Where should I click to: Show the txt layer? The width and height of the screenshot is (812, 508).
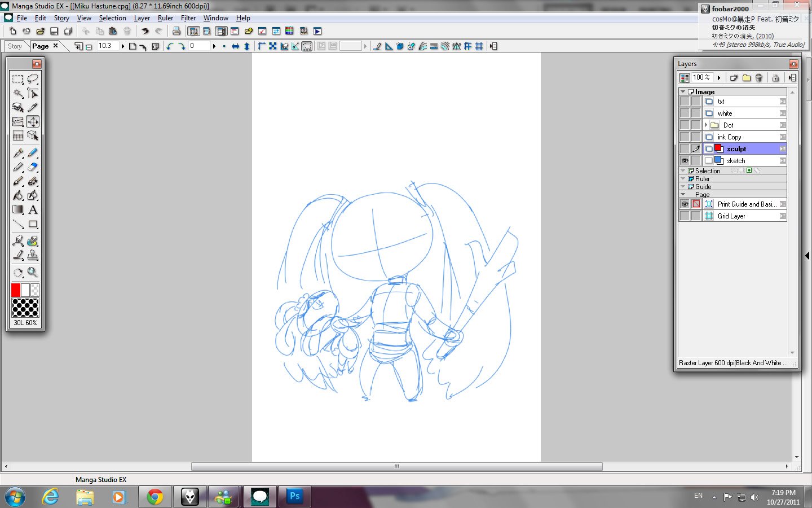point(685,102)
